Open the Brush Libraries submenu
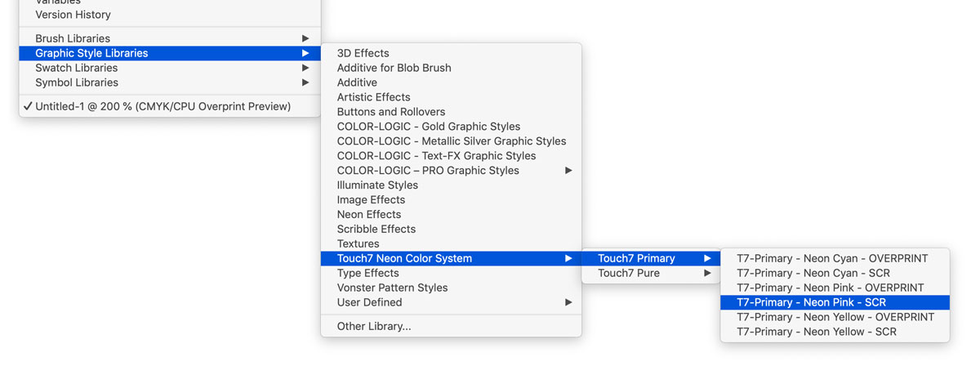This screenshot has width=980, height=366. point(170,38)
